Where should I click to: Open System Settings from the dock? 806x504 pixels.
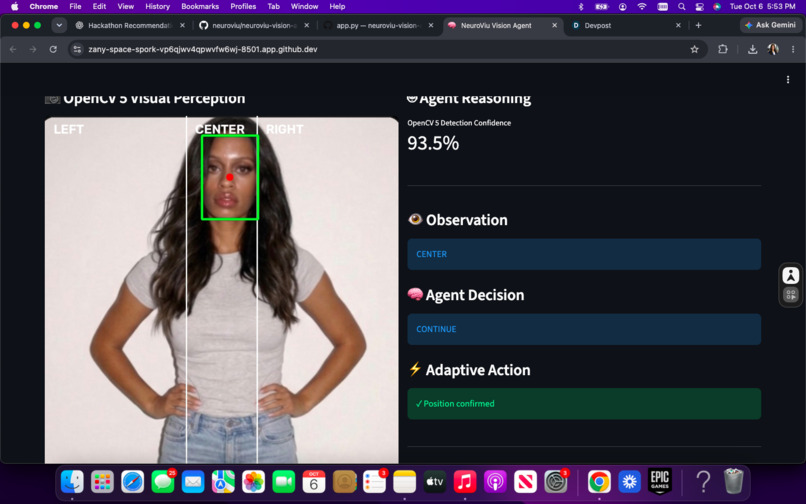pos(556,482)
